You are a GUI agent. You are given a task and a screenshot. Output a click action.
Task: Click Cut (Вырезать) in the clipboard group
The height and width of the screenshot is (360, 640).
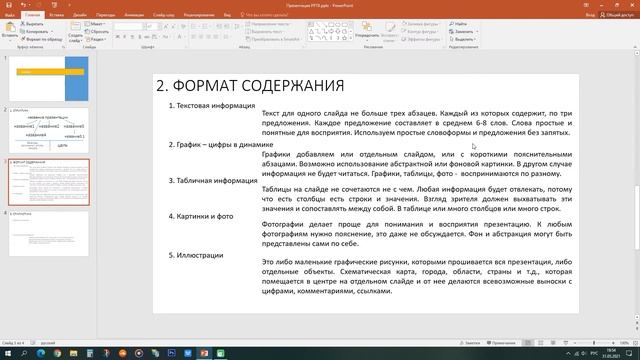coord(32,24)
